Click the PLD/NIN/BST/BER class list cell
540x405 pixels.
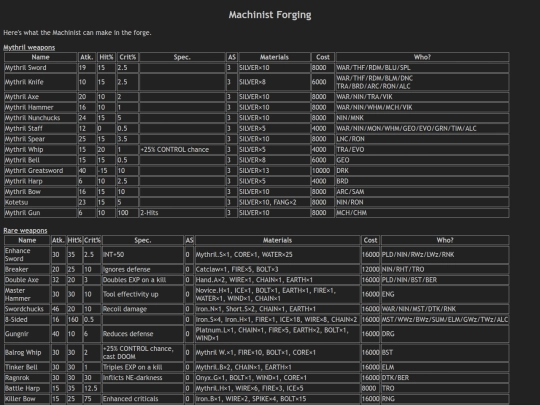coord(445,280)
